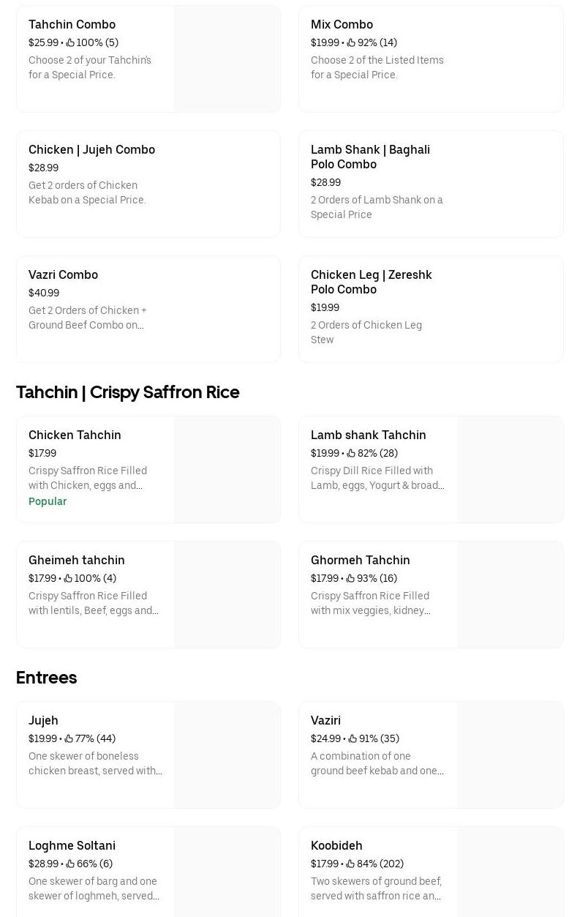
Task: Click the rating icon on Ghormeh Tahchin
Action: 351,578
